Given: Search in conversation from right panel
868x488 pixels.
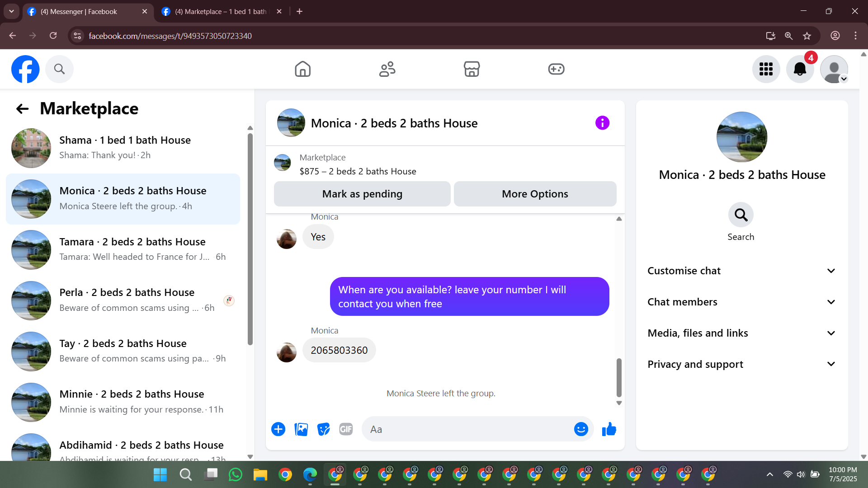Looking at the screenshot, I should [x=741, y=222].
